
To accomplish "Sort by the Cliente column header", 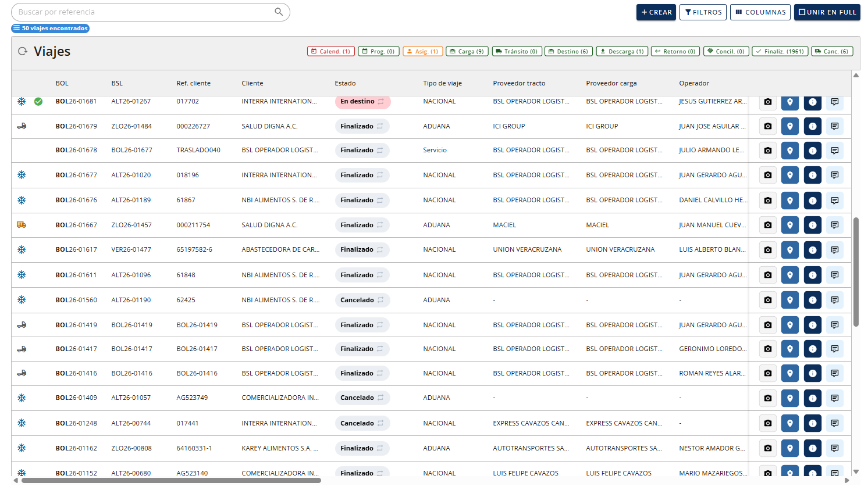I will (252, 83).
